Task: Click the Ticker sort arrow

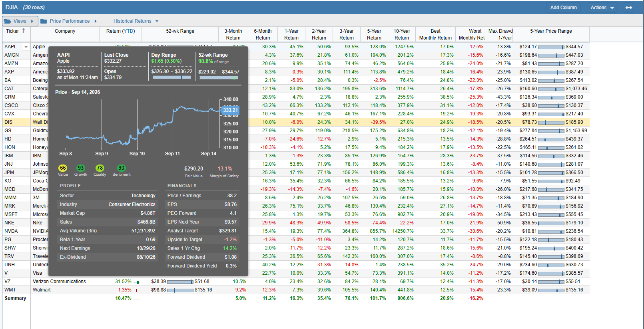Action: pyautogui.click(x=24, y=31)
